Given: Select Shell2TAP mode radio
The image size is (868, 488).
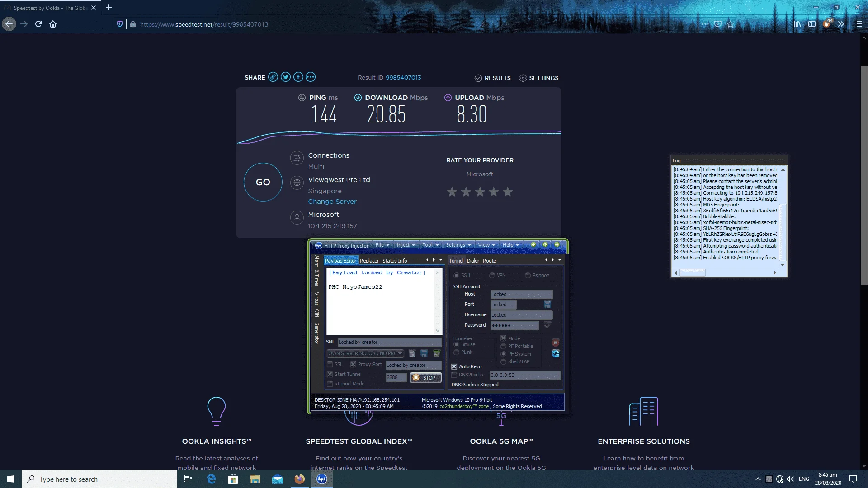Looking at the screenshot, I should [503, 361].
